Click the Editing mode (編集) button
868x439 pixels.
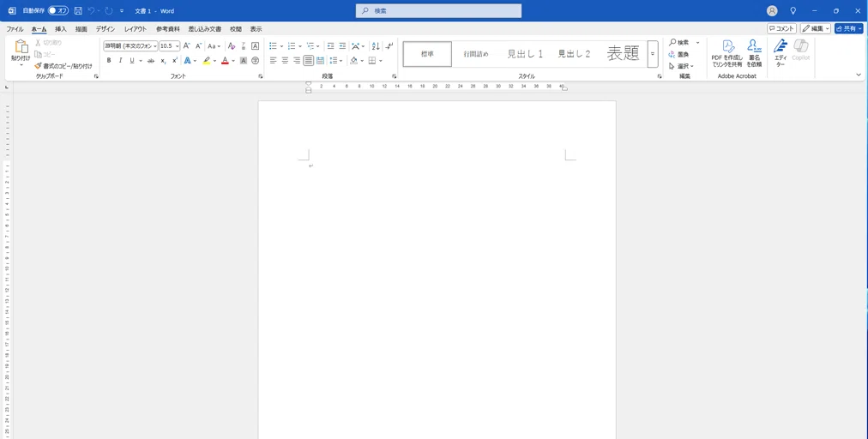(x=816, y=28)
